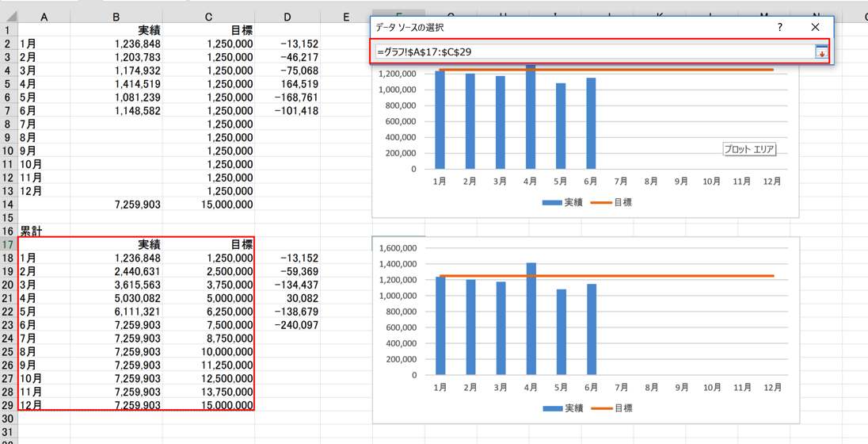
Task: Select row 14 header
Action: pyautogui.click(x=9, y=205)
